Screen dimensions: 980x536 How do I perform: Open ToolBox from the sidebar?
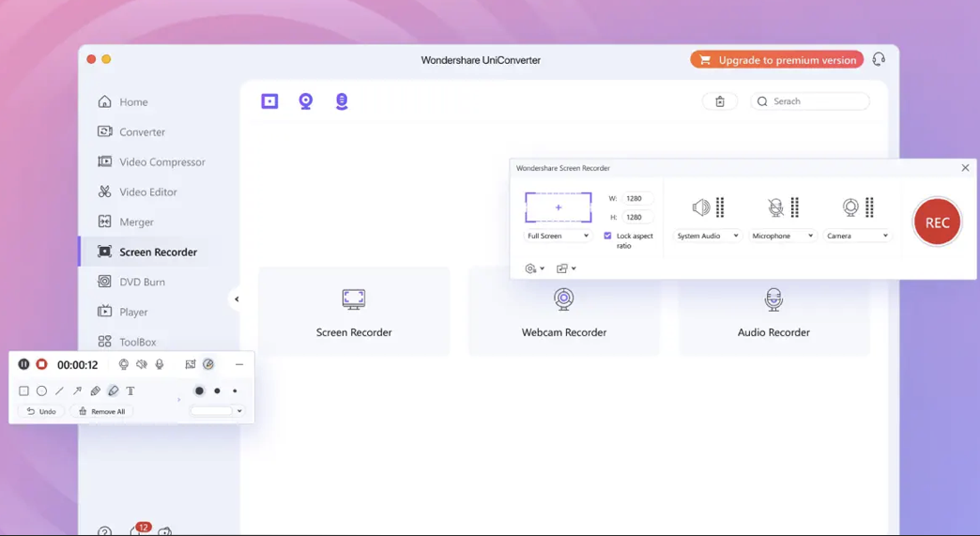pos(128,342)
